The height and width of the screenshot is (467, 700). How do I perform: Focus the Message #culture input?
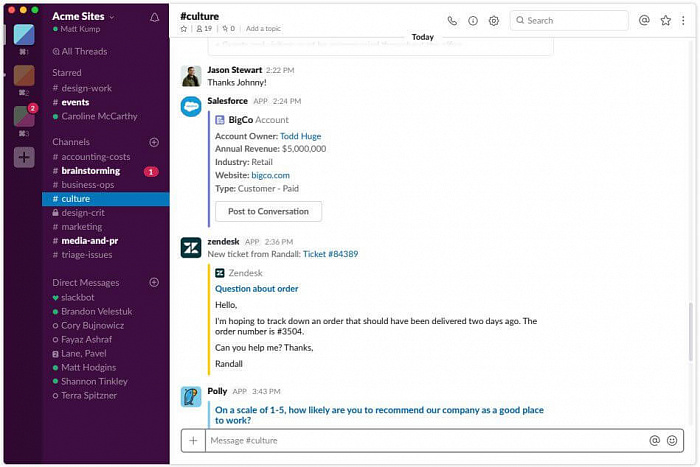tap(426, 441)
